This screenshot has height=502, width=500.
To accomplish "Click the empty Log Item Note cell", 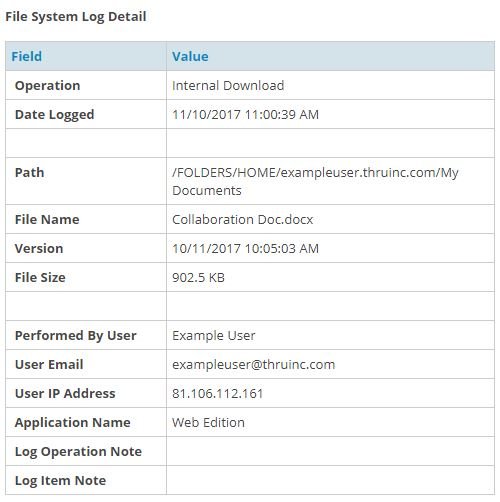I will pos(330,480).
